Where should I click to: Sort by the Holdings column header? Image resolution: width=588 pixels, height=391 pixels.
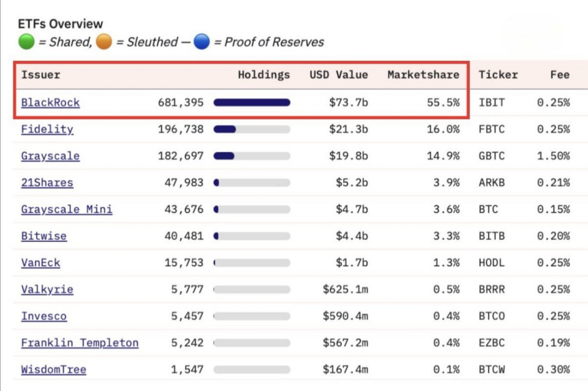264,75
